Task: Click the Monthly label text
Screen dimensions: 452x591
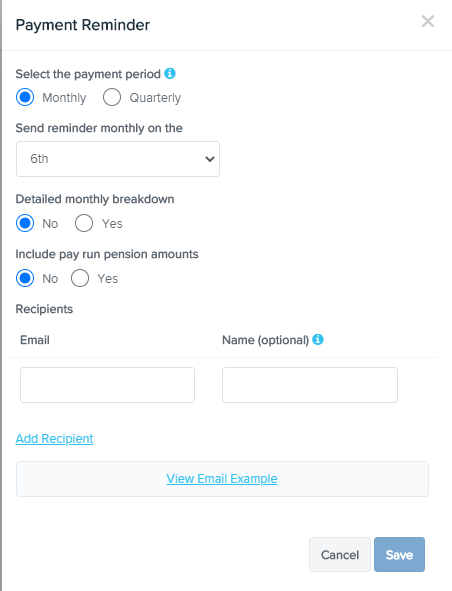Action: pos(64,98)
